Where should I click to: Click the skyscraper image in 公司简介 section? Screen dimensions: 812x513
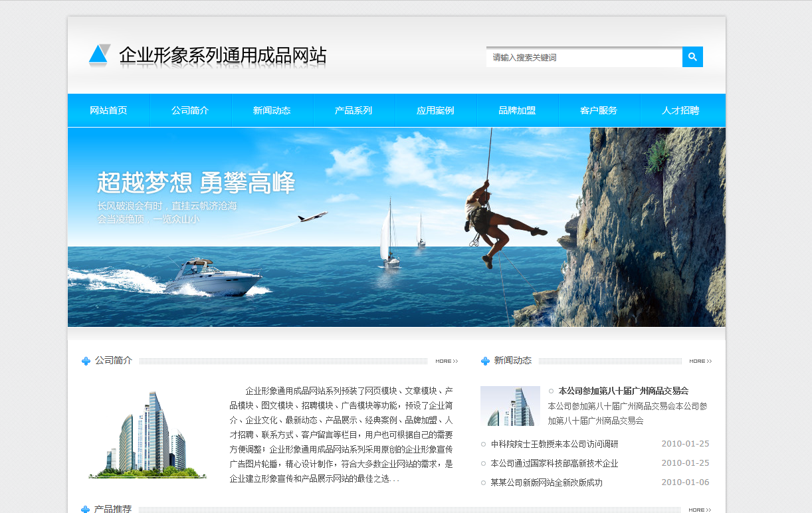(148, 434)
